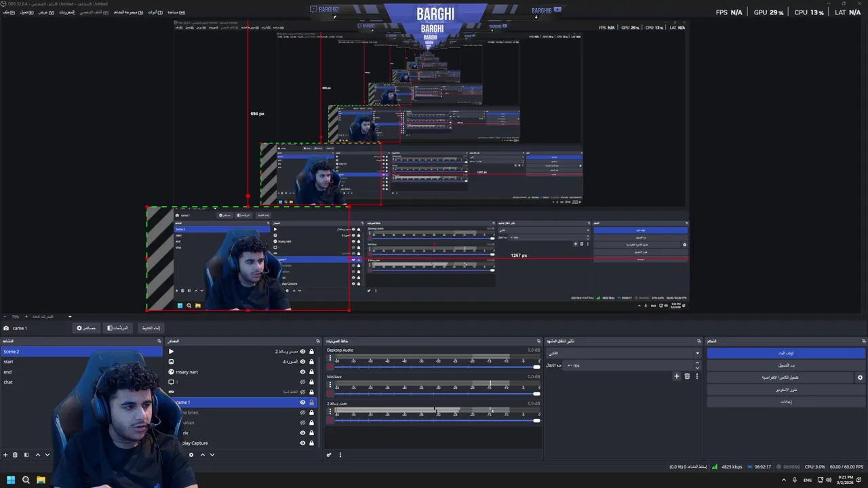Viewport: 868px width, 488px height.
Task: Float the Sources dock using its corner icon
Action: pos(317,341)
